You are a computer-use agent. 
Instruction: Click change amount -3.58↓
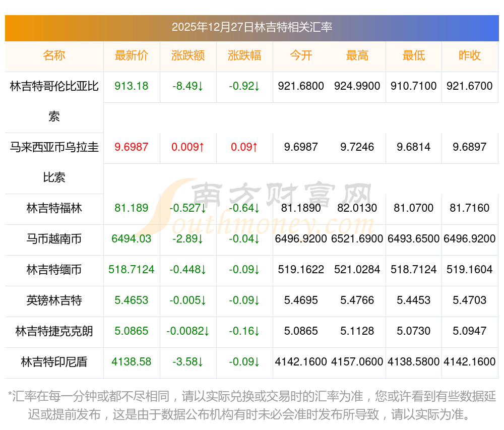tap(187, 362)
